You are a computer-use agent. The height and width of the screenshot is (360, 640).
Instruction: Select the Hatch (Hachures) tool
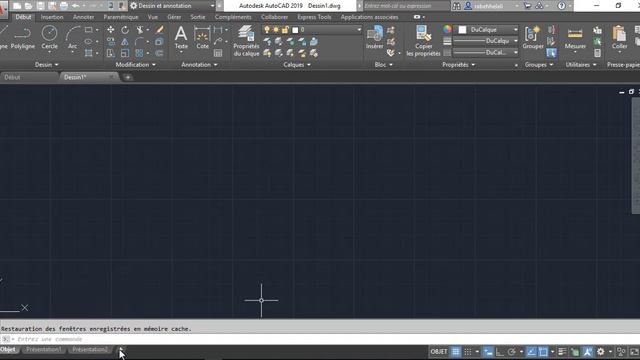coord(88,53)
